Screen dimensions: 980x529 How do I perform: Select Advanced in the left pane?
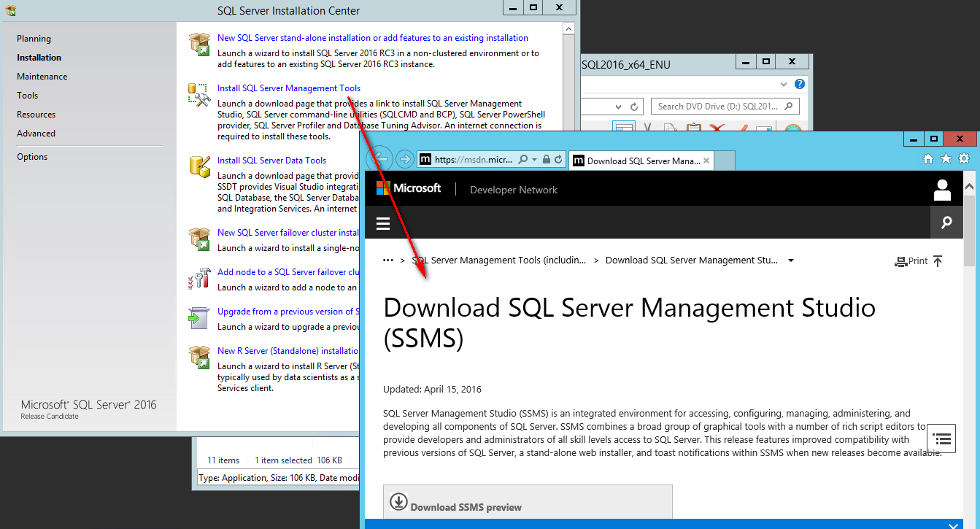pos(36,134)
